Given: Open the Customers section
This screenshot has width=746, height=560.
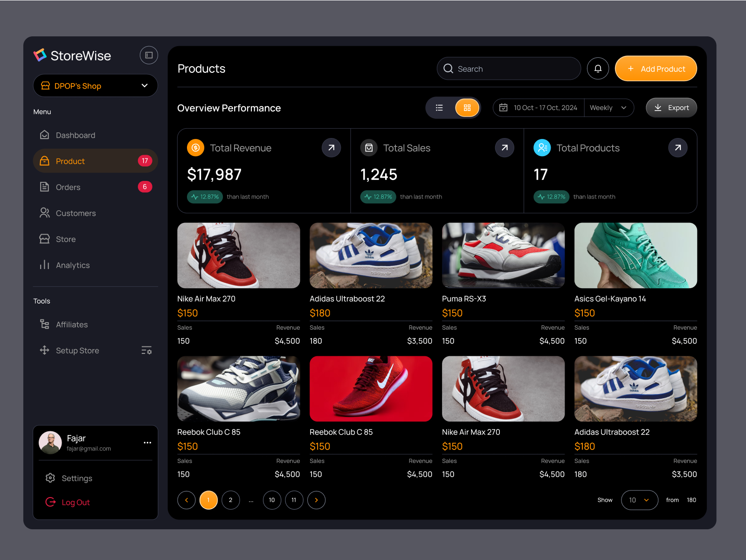Looking at the screenshot, I should pos(76,213).
